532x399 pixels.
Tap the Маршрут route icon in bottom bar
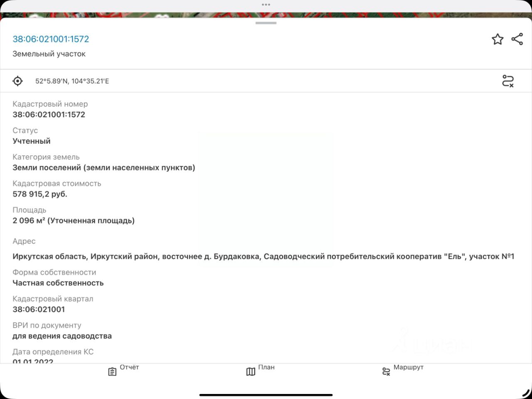coord(386,372)
